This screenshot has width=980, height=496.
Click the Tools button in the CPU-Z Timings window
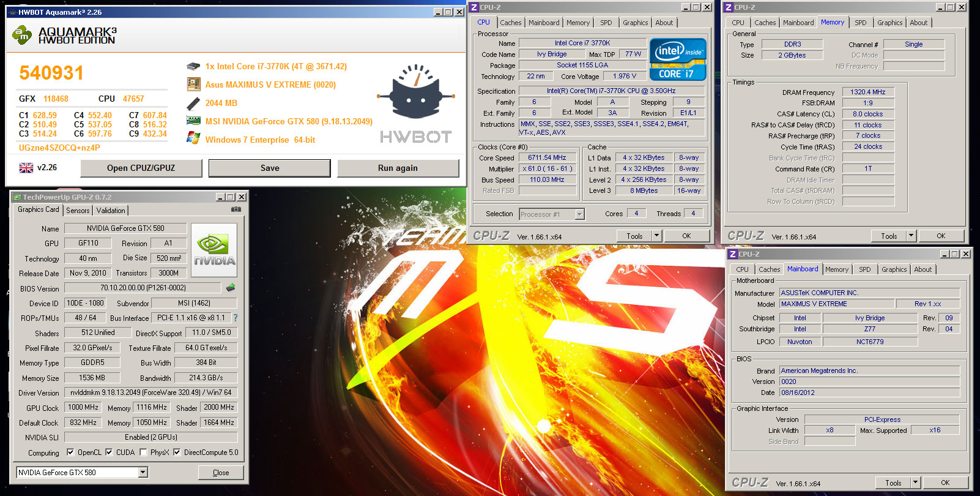pyautogui.click(x=889, y=236)
